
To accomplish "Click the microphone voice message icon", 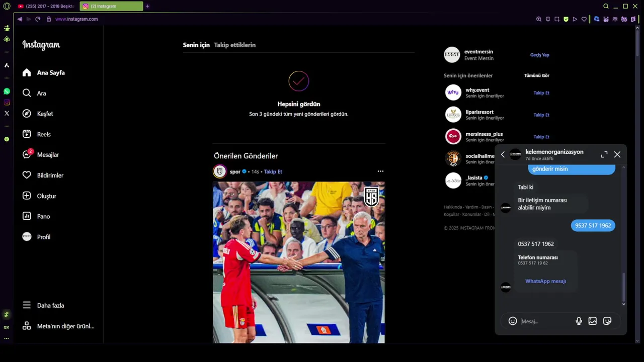I will point(579,321).
